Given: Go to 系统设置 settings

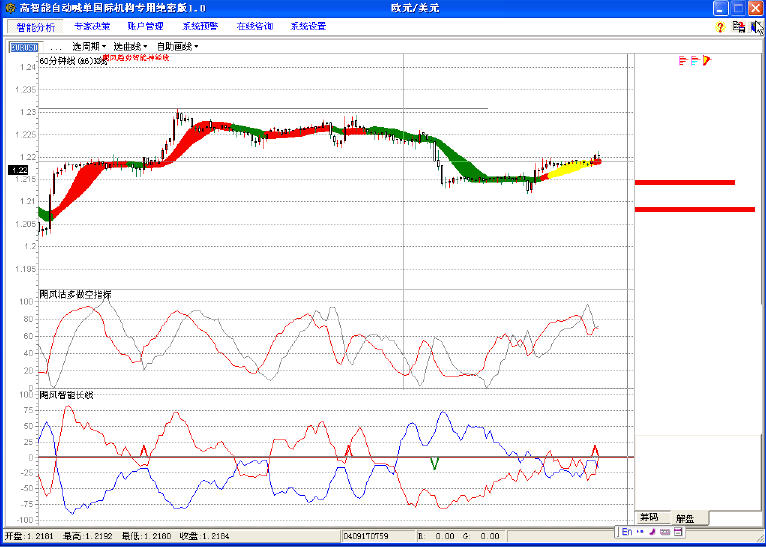Looking at the screenshot, I should tap(308, 27).
